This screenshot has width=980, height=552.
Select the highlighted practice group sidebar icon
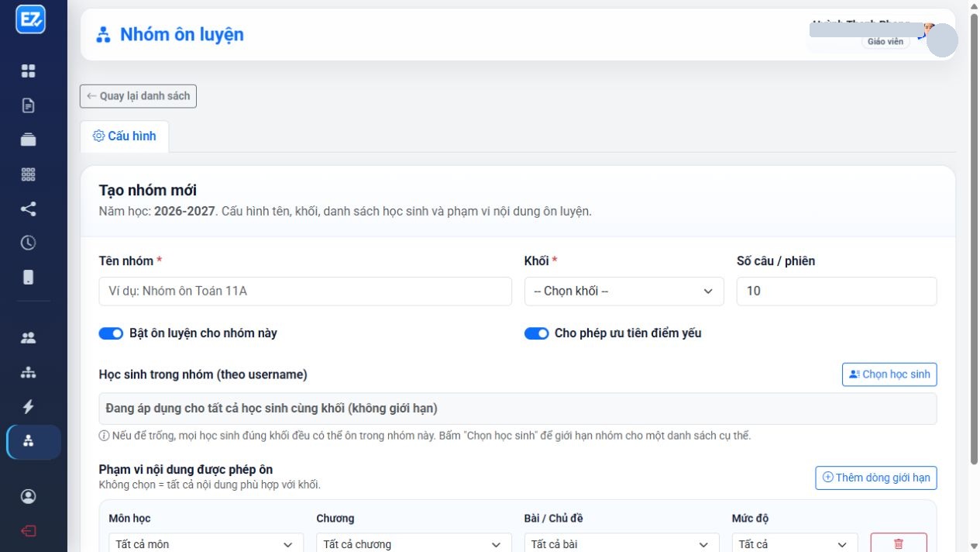coord(33,442)
